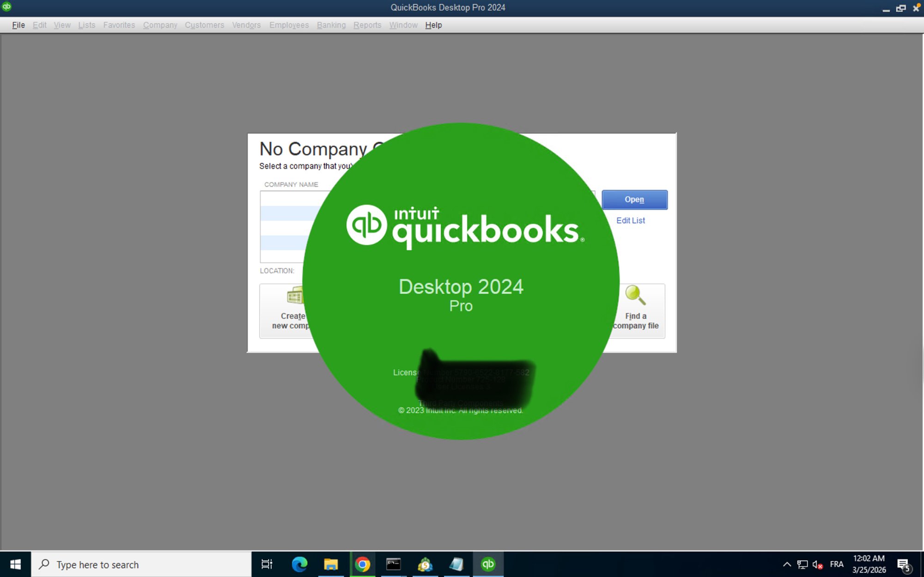Open Task View on the taskbar
The image size is (924, 577).
(x=267, y=564)
